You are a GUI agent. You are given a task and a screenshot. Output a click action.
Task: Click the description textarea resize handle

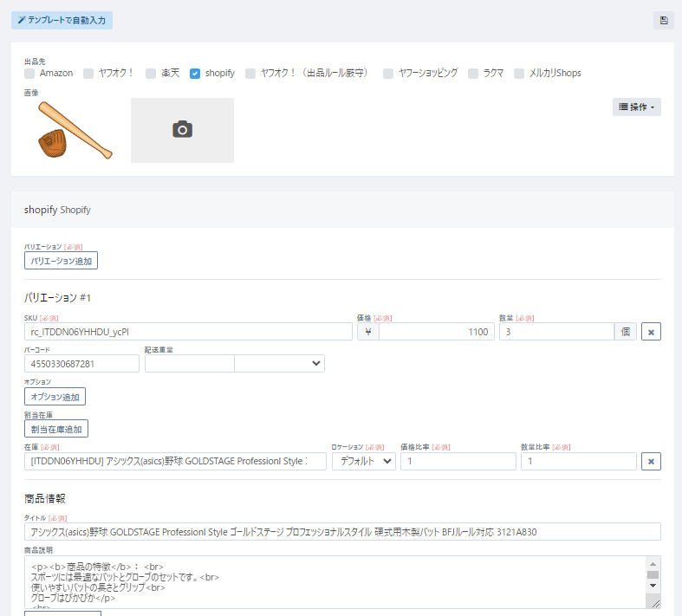coord(655,603)
